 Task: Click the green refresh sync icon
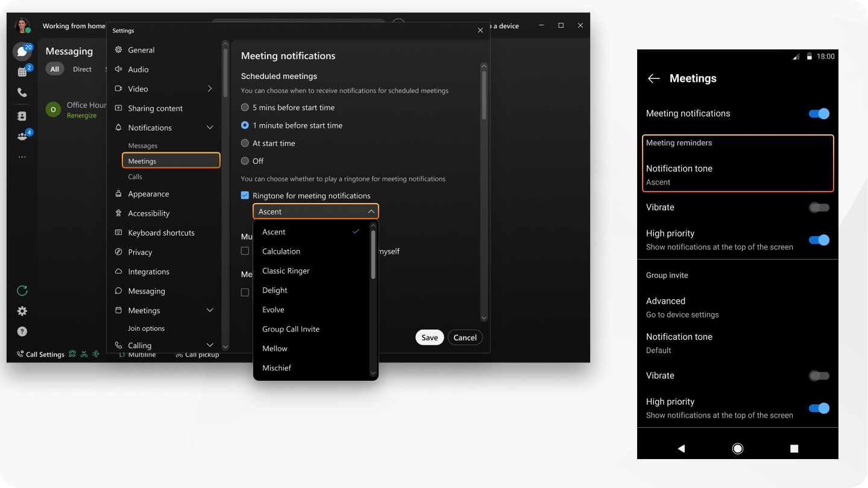tap(22, 291)
